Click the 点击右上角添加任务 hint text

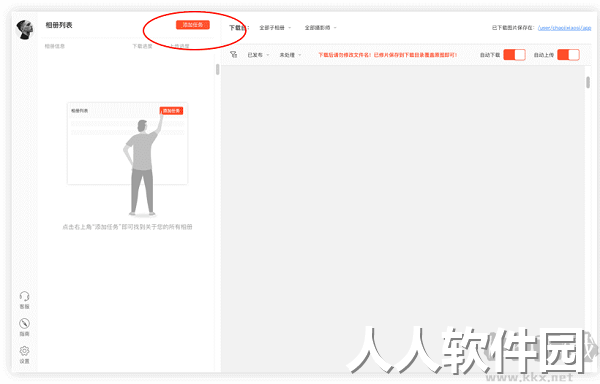pos(127,227)
